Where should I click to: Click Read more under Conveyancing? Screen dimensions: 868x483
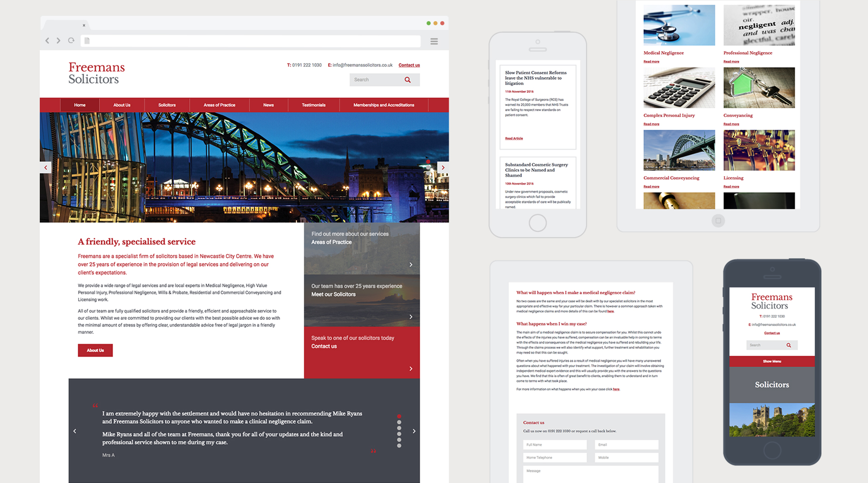coord(731,124)
